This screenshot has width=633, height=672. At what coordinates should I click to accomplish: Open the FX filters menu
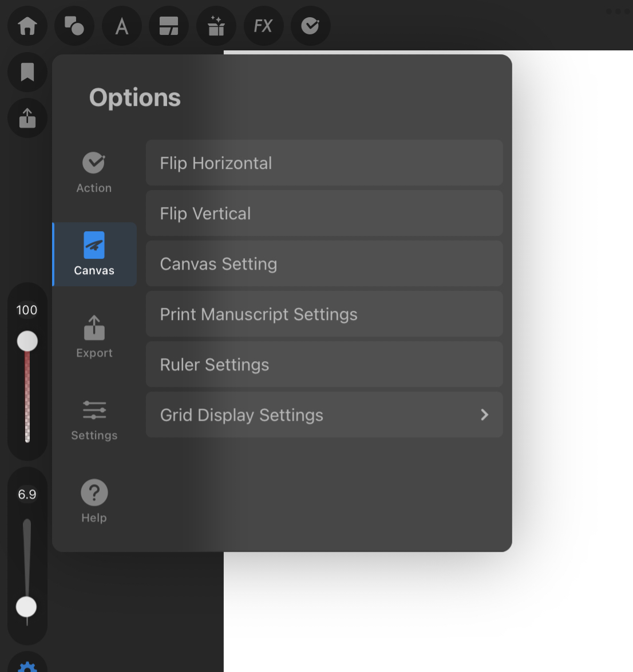(x=263, y=25)
